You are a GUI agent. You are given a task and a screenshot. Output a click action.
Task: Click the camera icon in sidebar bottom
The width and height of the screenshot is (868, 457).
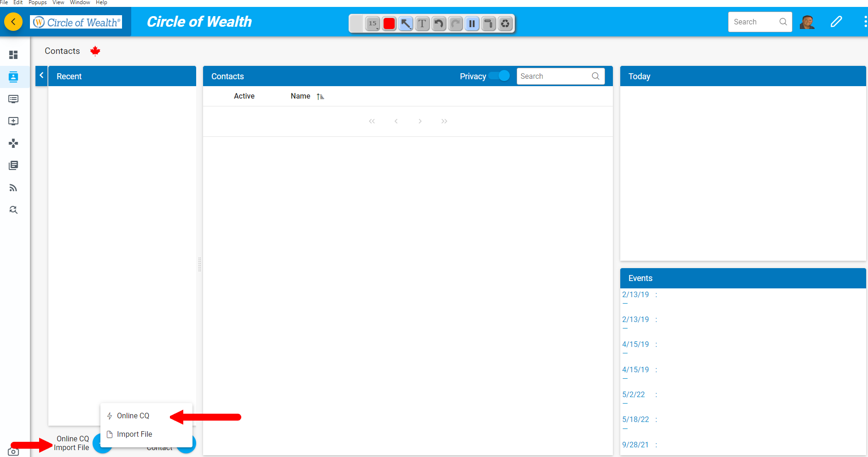coord(13,451)
